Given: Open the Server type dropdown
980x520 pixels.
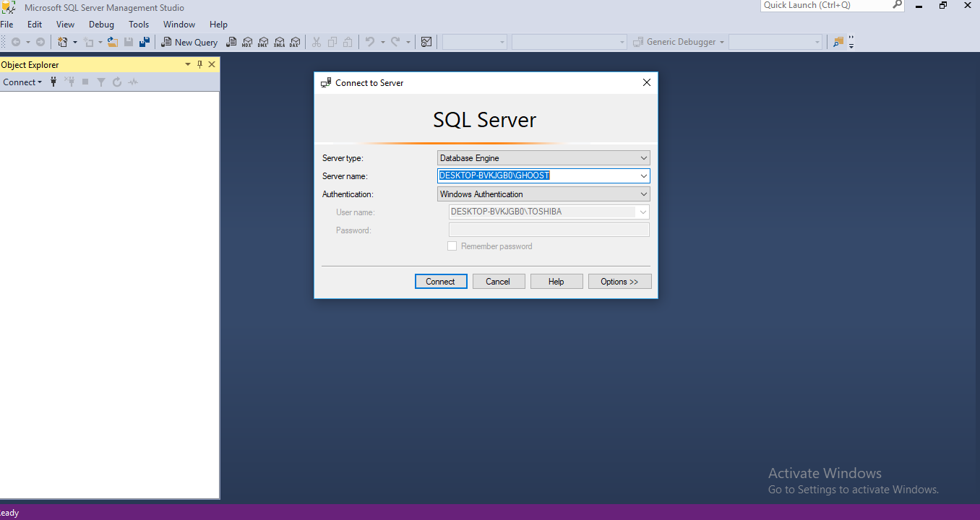Looking at the screenshot, I should pyautogui.click(x=642, y=157).
